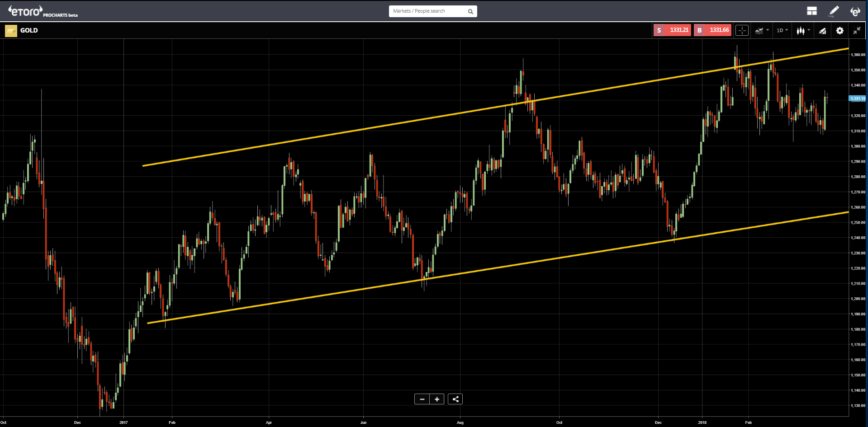
Task: Share the chart via share icon
Action: [455, 399]
